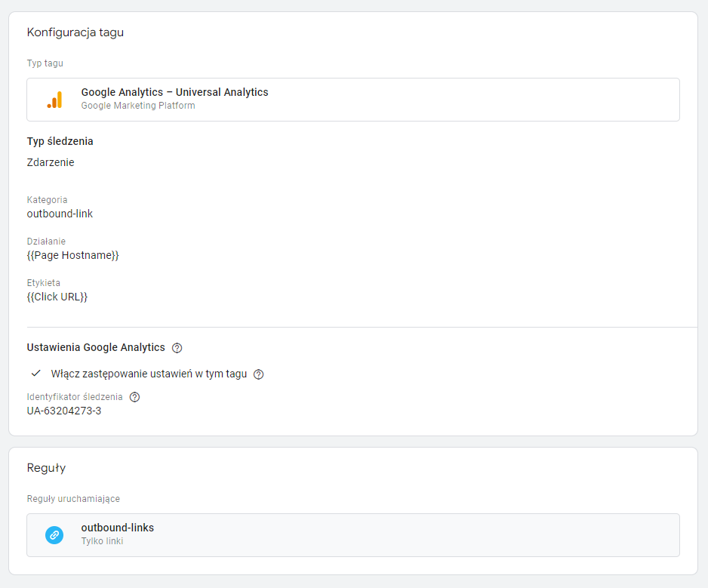
Task: Click the Identyfikator śledzenia label
Action: coord(75,397)
